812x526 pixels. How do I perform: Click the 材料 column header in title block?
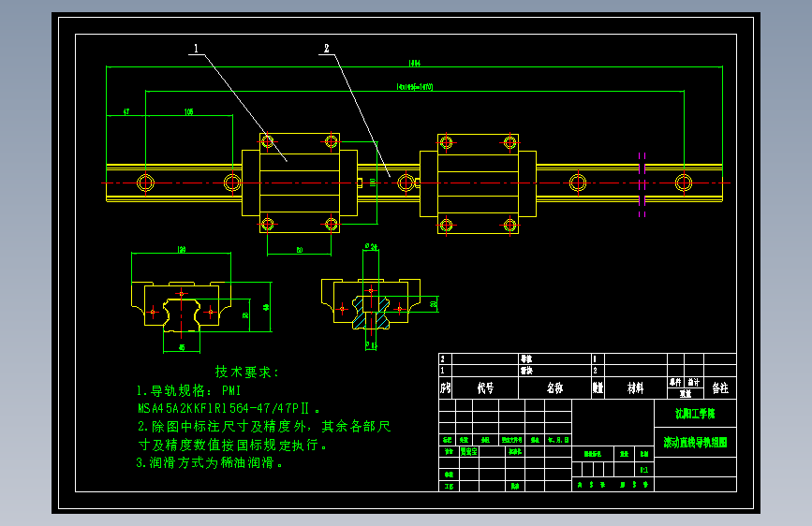pos(635,387)
